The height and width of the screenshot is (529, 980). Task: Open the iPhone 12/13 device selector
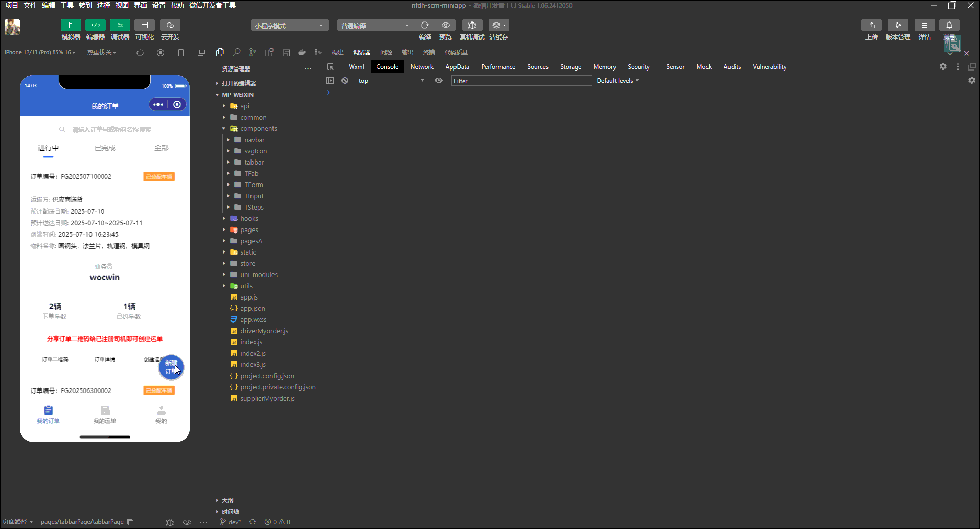[40, 52]
